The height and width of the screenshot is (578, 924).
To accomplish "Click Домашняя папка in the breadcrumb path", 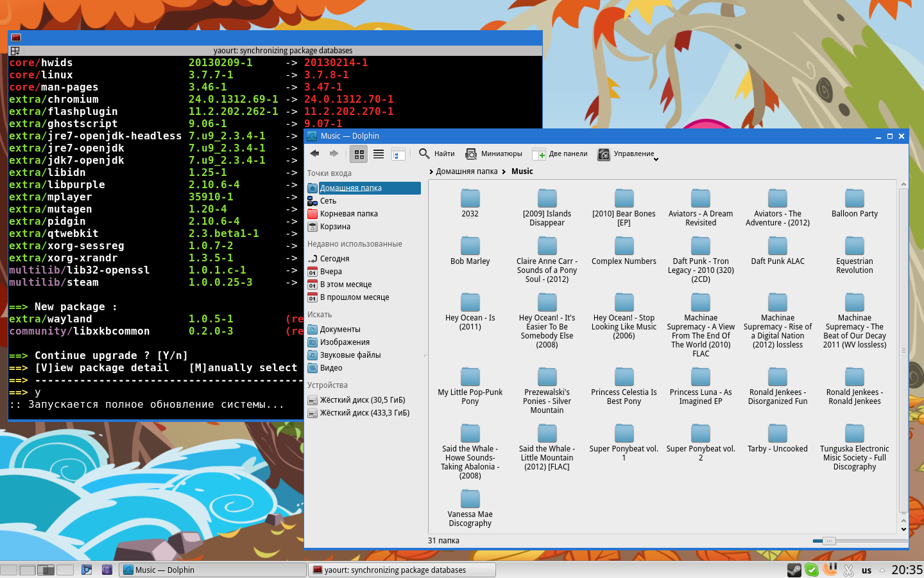I will point(466,171).
